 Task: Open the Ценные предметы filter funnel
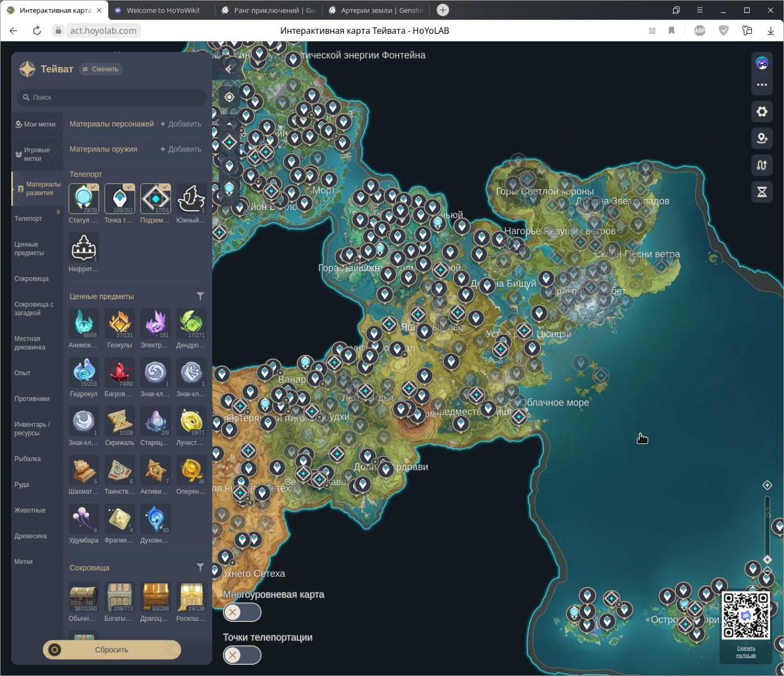coord(200,296)
